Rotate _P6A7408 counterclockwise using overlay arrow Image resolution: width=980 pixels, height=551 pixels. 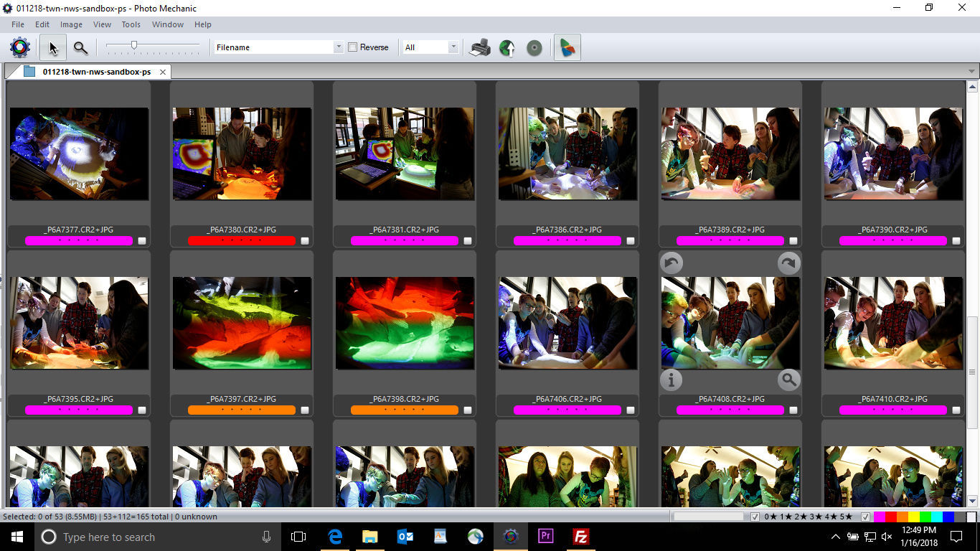coord(672,263)
